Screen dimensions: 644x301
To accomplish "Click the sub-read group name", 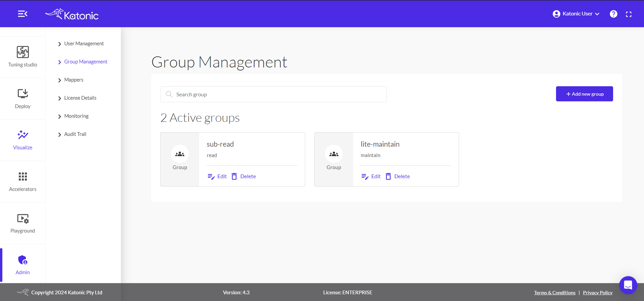I will [220, 144].
